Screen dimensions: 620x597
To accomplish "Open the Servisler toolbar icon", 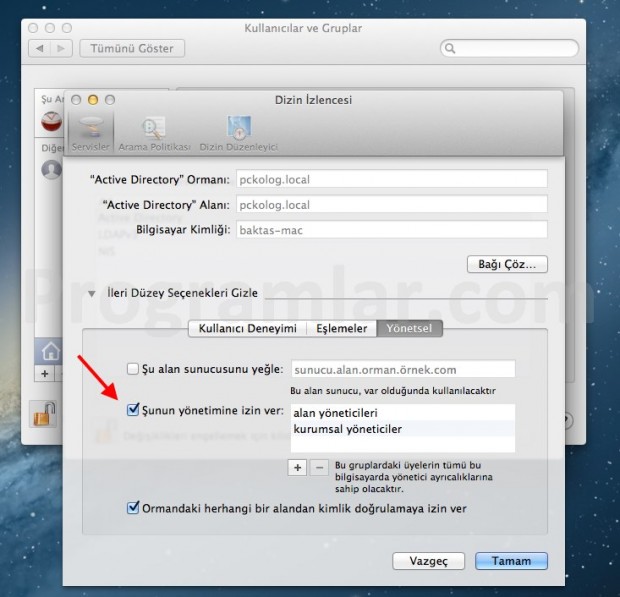I will (91, 133).
